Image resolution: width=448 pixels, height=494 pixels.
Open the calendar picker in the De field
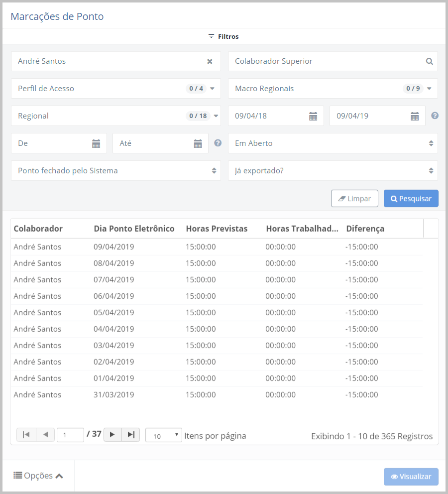click(96, 143)
